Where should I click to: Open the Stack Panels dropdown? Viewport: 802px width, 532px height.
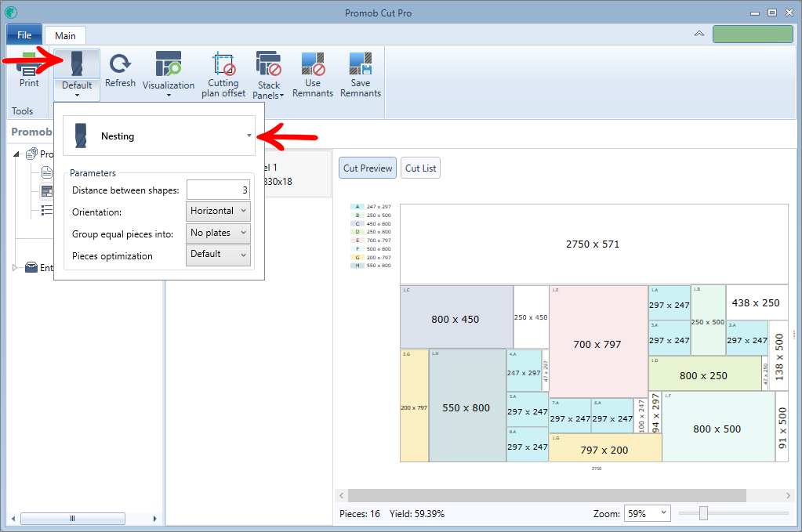click(269, 74)
